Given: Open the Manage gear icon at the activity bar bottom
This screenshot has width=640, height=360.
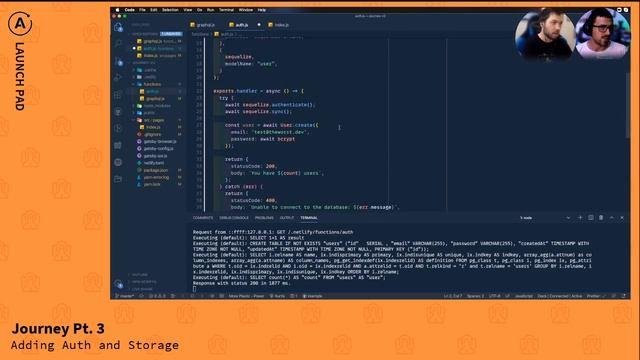Looking at the screenshot, I should click(118, 284).
